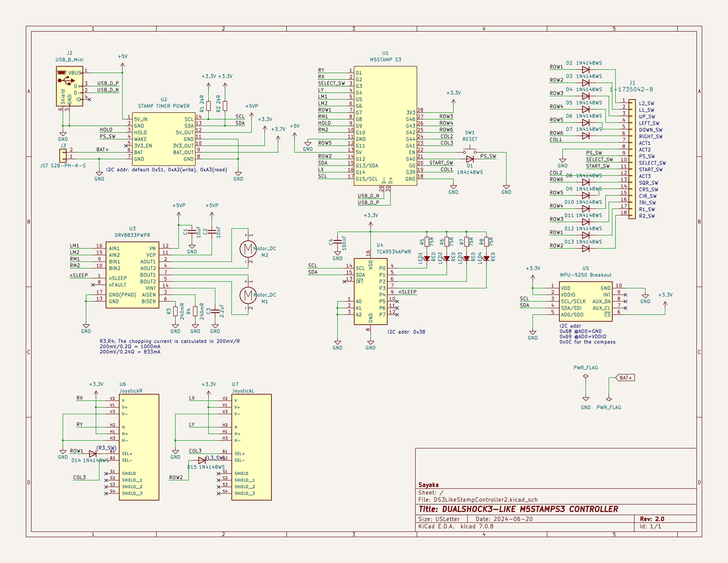Select resistor R8 75R above LED4
Screen dimensions: 728x563
pyautogui.click(x=486, y=242)
